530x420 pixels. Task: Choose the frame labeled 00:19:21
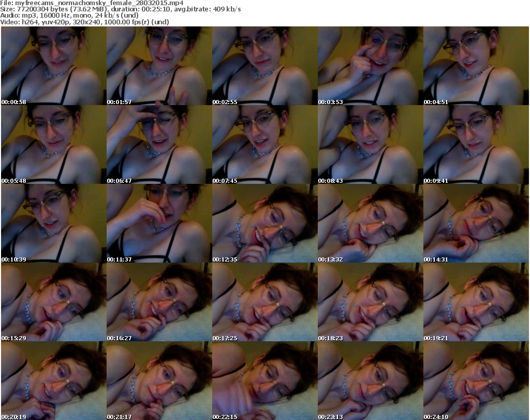[476, 302]
